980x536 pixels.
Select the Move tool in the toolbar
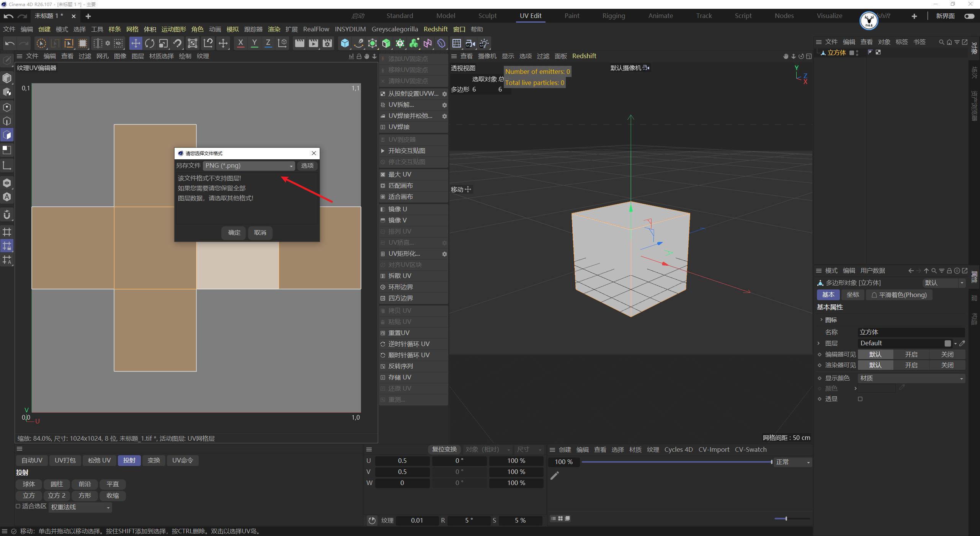point(136,43)
